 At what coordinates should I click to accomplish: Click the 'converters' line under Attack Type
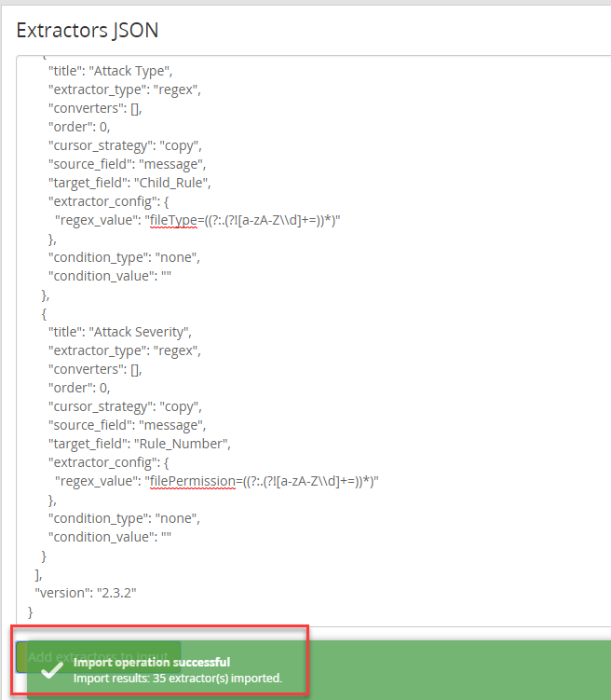pyautogui.click(x=95, y=108)
